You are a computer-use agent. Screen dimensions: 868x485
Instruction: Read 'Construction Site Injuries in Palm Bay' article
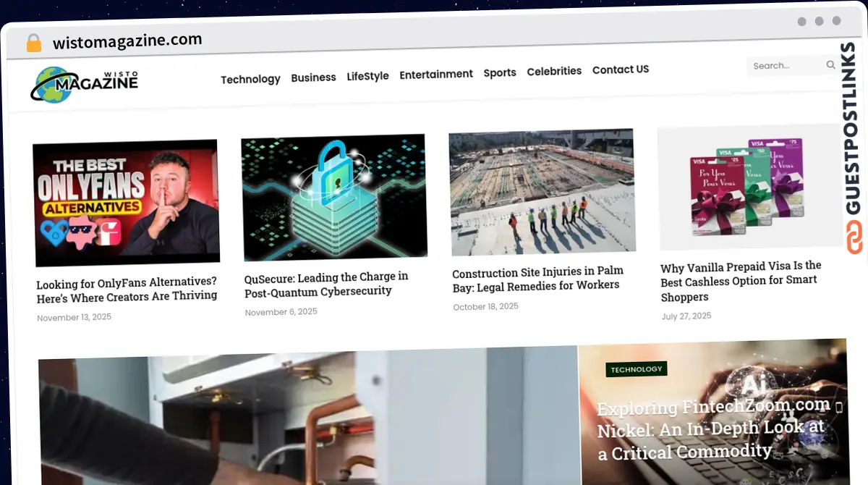(x=537, y=279)
